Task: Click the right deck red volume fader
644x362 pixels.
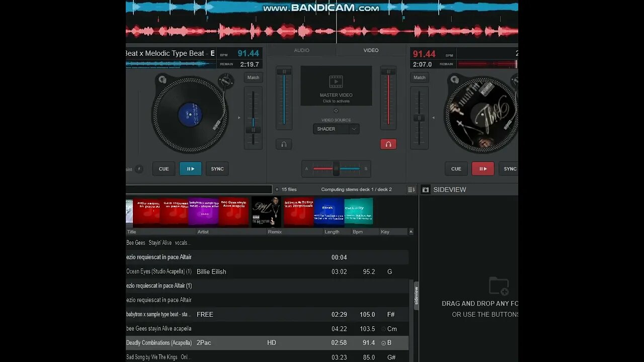Action: (388, 98)
